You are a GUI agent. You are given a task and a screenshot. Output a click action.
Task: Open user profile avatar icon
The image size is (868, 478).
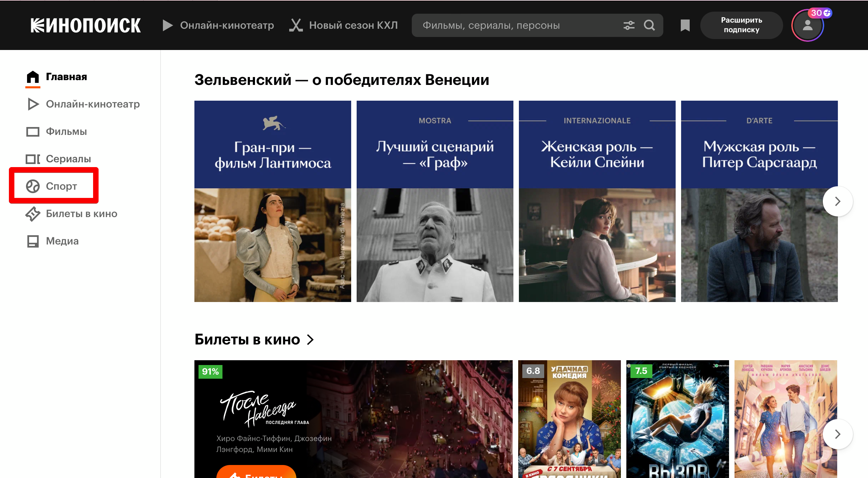[x=807, y=26]
